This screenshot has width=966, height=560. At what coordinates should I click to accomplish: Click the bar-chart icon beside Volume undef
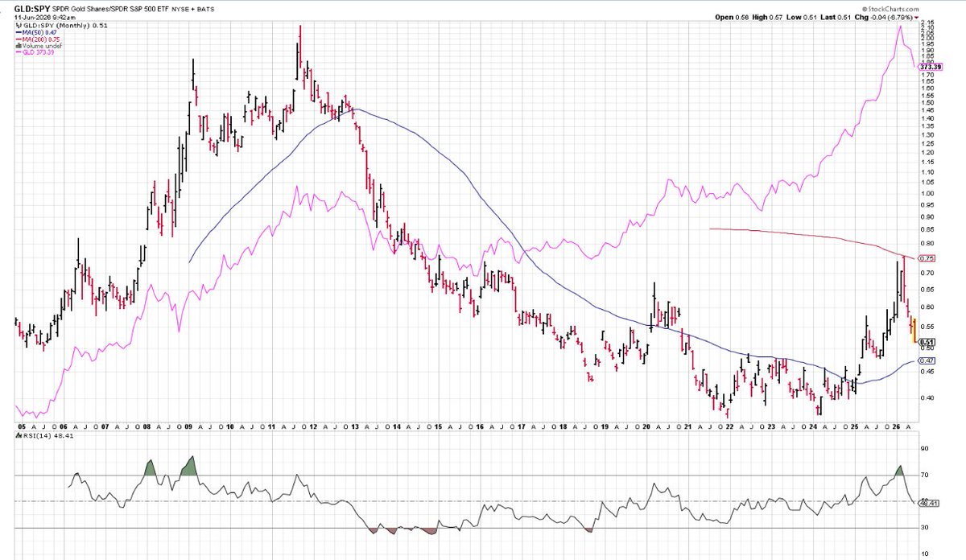pos(19,46)
